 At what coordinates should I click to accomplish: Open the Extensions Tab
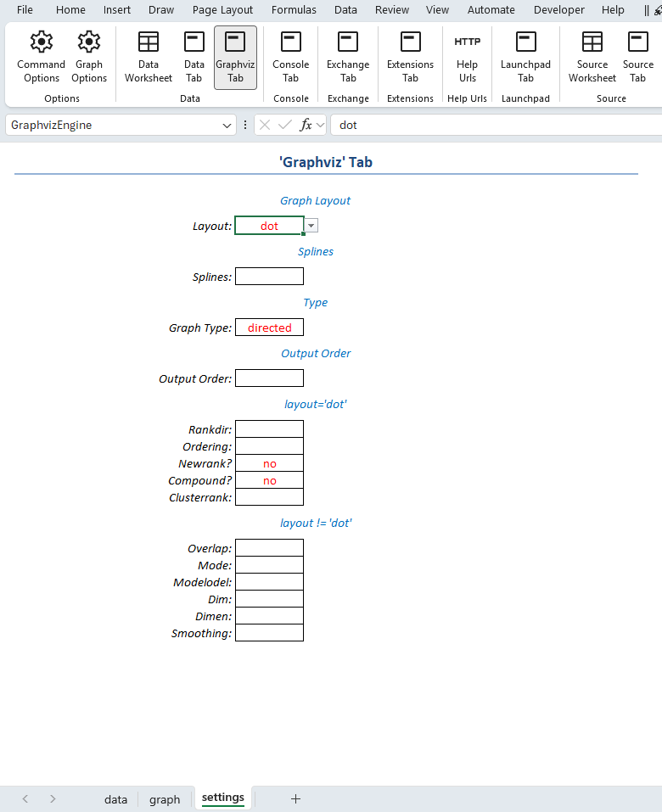(410, 57)
